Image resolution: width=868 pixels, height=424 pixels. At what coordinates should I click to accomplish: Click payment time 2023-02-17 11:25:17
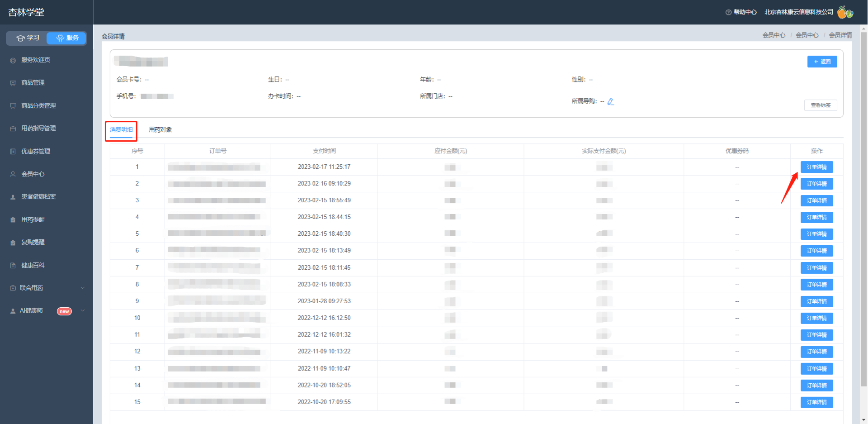(324, 167)
